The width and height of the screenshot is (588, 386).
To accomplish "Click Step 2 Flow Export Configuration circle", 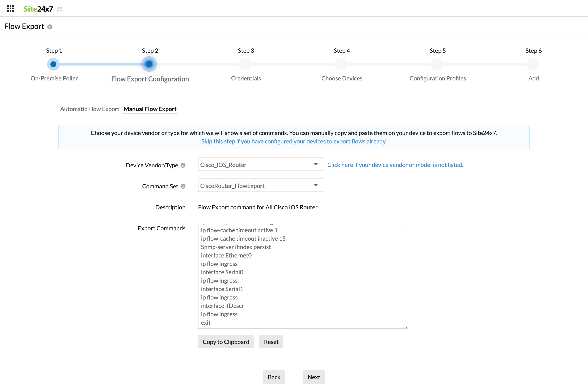I will (149, 64).
